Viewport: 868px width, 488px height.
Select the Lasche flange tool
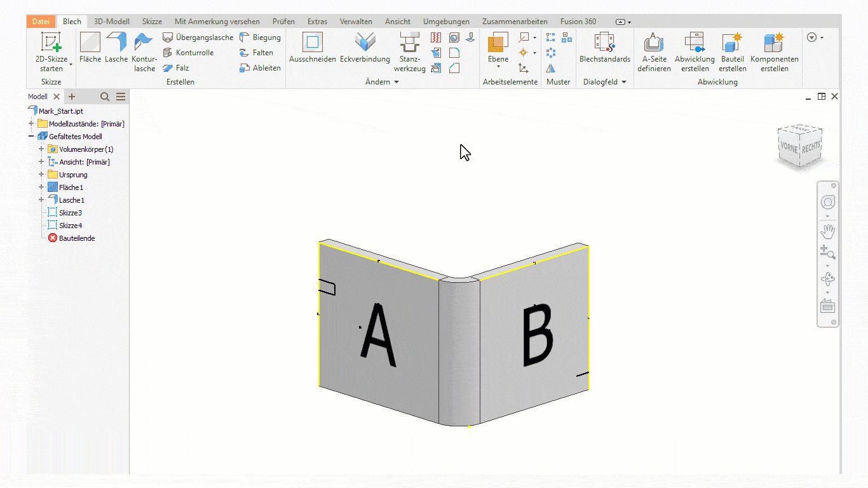pyautogui.click(x=116, y=48)
